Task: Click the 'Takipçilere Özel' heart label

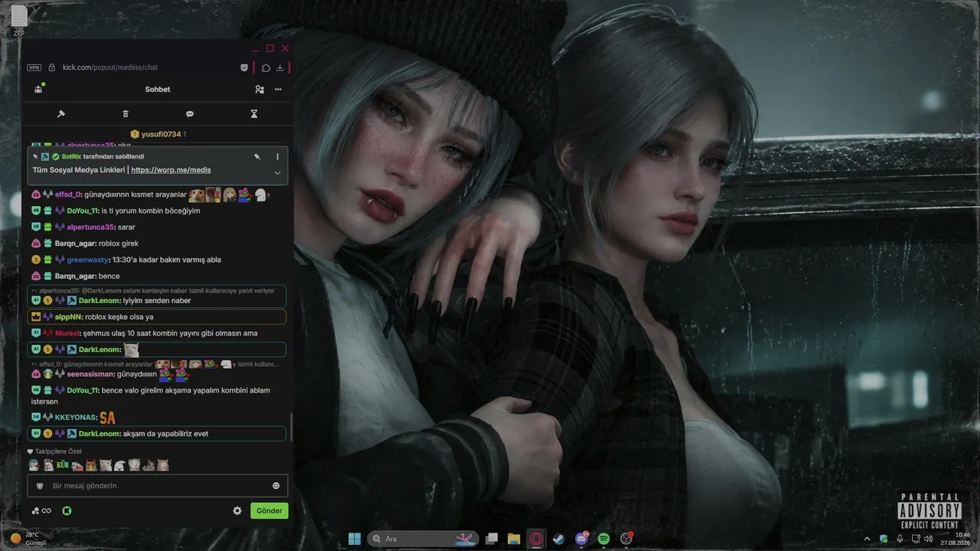Action: click(54, 452)
